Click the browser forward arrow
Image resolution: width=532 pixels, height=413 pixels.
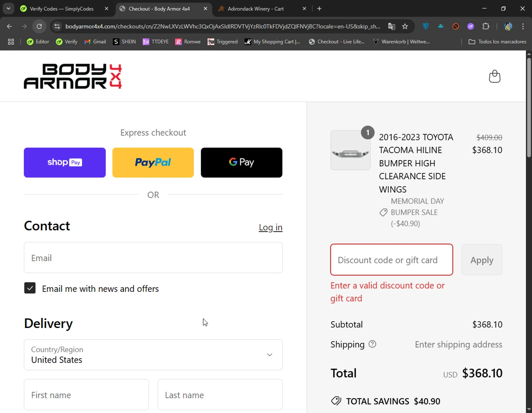pos(24,26)
